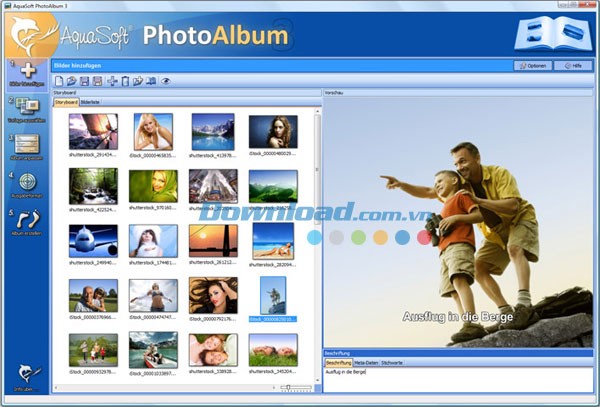Select the grandfather and child thumbnail iStock_0000376966
The image size is (600, 407).
click(93, 295)
